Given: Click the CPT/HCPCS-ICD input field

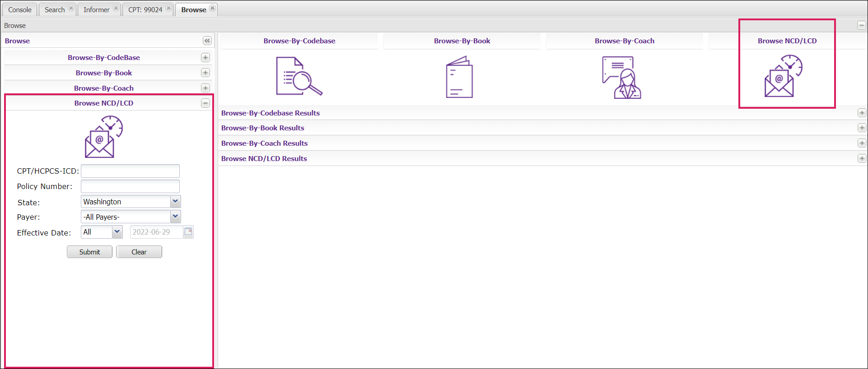Looking at the screenshot, I should point(130,171).
